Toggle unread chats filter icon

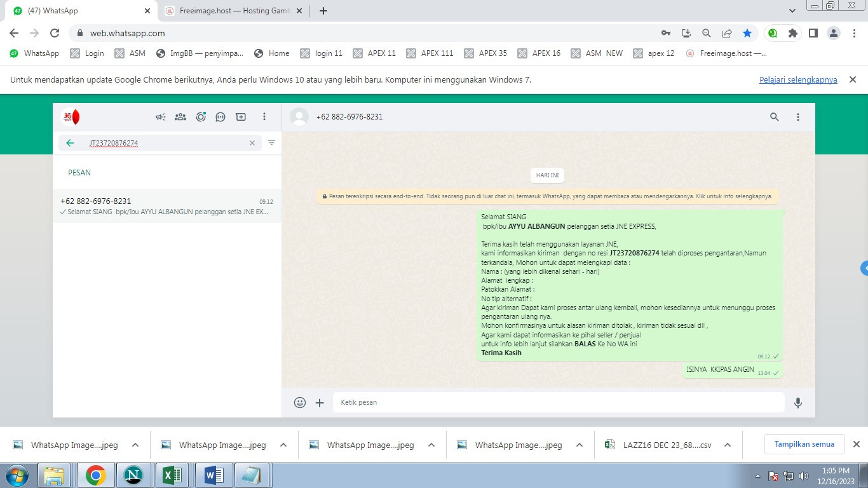(x=271, y=143)
